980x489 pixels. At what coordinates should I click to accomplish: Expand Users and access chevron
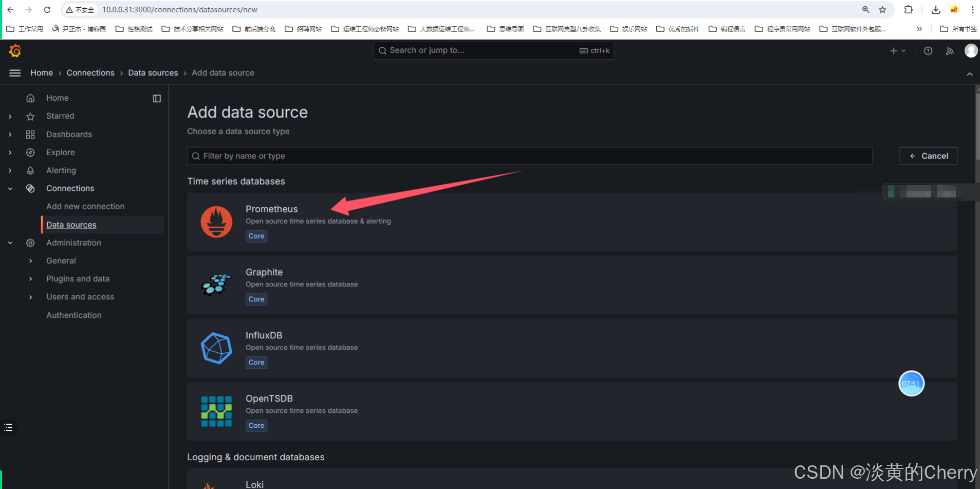pos(31,297)
